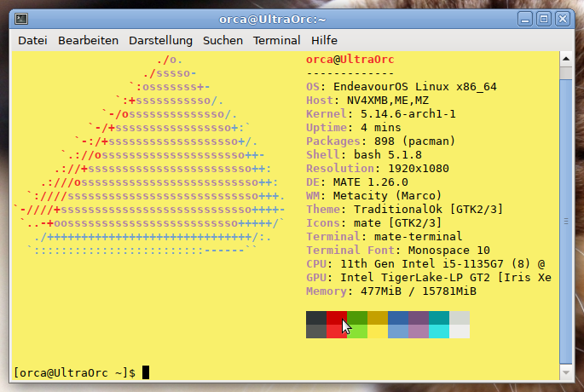The height and width of the screenshot is (392, 584).
Task: Minimize the terminal window
Action: pyautogui.click(x=525, y=19)
